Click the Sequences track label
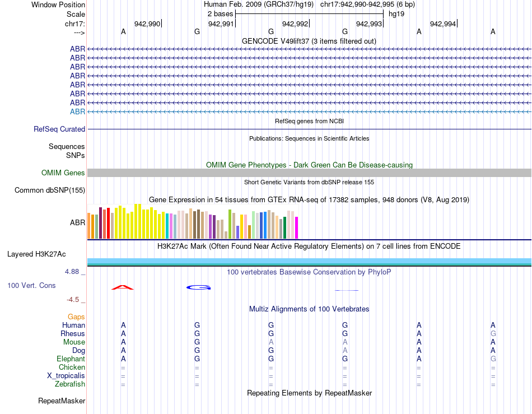 [x=67, y=146]
